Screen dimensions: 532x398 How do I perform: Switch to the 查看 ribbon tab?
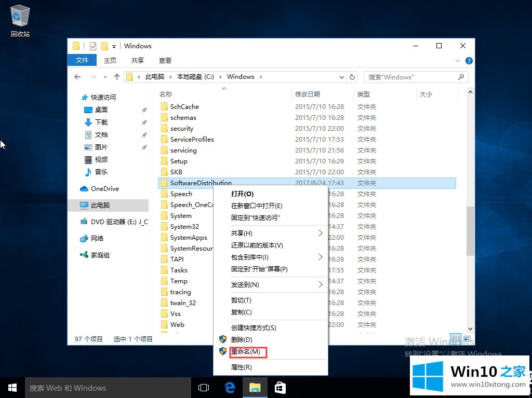165,60
